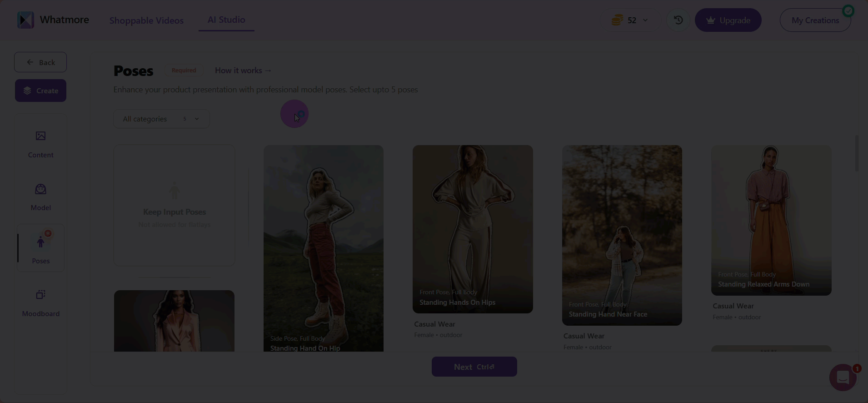Switch to the Shoppable Videos tab
Screen dimensions: 868x403
(x=146, y=20)
